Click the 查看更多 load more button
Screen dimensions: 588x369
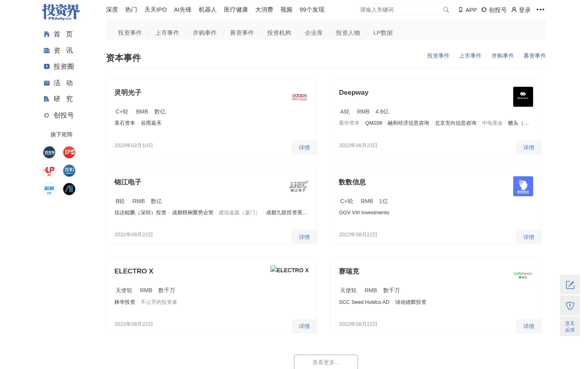(326, 362)
